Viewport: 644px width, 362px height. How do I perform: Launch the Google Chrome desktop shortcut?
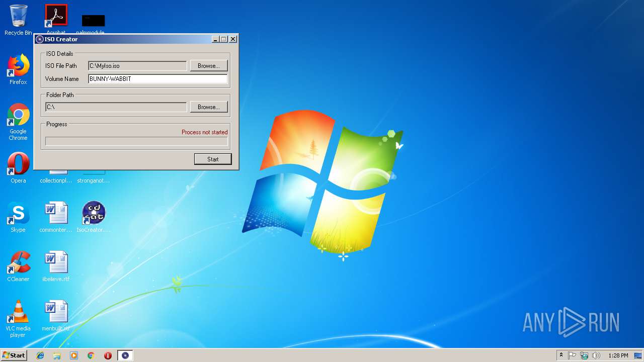(x=18, y=122)
